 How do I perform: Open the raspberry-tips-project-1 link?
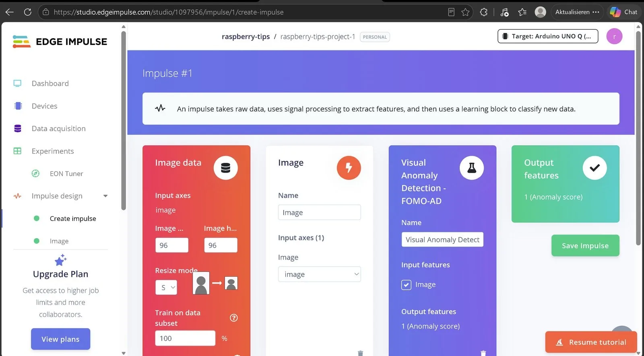(x=318, y=37)
